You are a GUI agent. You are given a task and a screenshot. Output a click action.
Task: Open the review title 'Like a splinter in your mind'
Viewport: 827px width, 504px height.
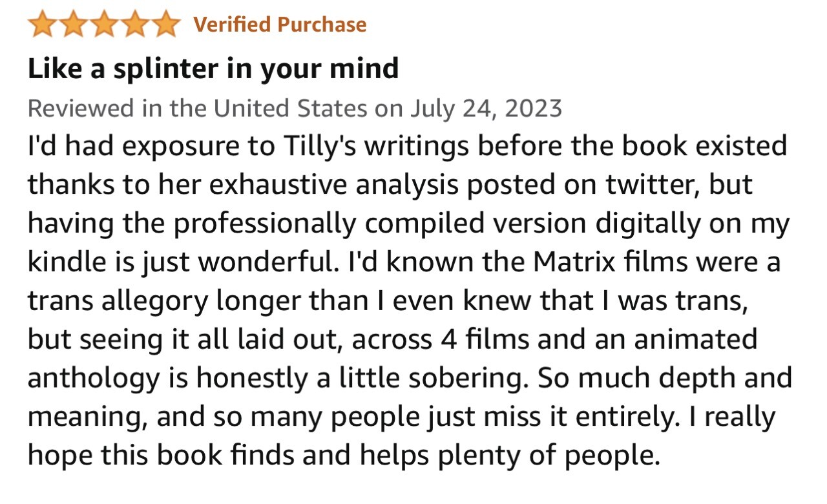(213, 68)
